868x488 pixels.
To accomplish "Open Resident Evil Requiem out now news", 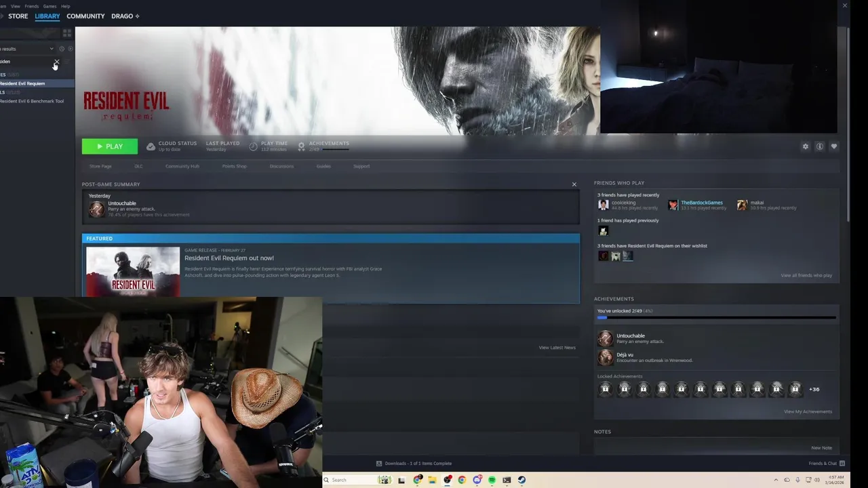I will 229,258.
